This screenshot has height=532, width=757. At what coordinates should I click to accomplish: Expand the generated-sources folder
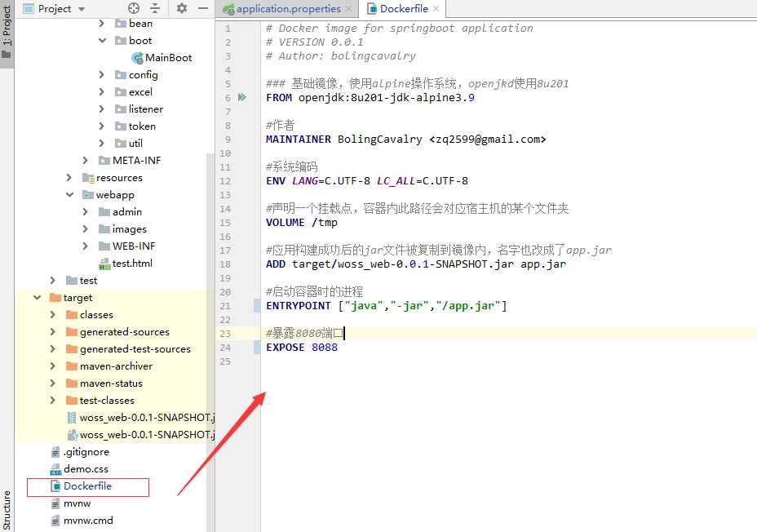[53, 331]
